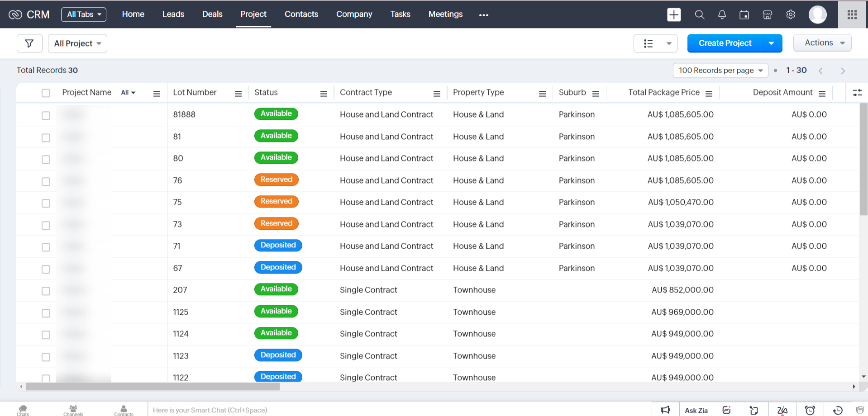Open Suburb column menu icon

tap(596, 94)
